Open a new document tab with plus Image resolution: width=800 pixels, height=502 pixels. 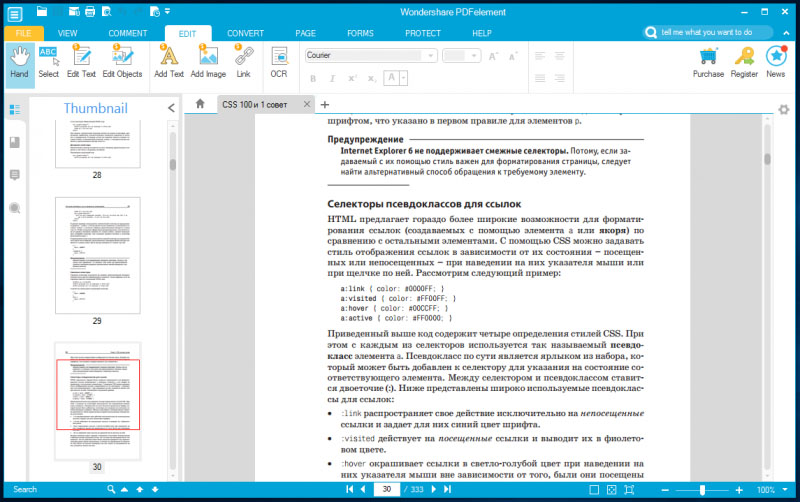click(324, 105)
